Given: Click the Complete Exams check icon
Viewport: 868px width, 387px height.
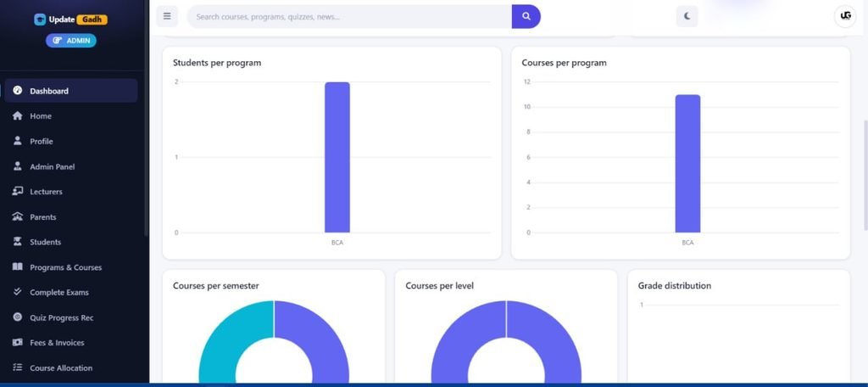Looking at the screenshot, I should coord(17,292).
